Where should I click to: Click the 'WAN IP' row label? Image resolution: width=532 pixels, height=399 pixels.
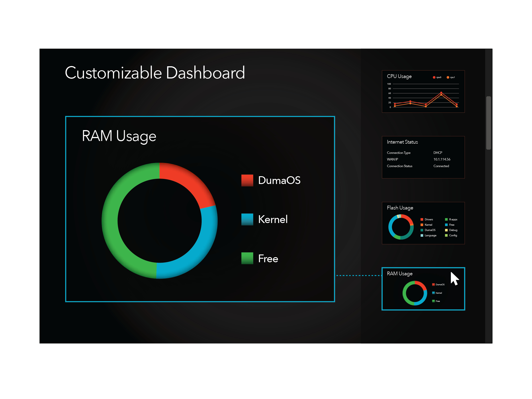pyautogui.click(x=393, y=159)
